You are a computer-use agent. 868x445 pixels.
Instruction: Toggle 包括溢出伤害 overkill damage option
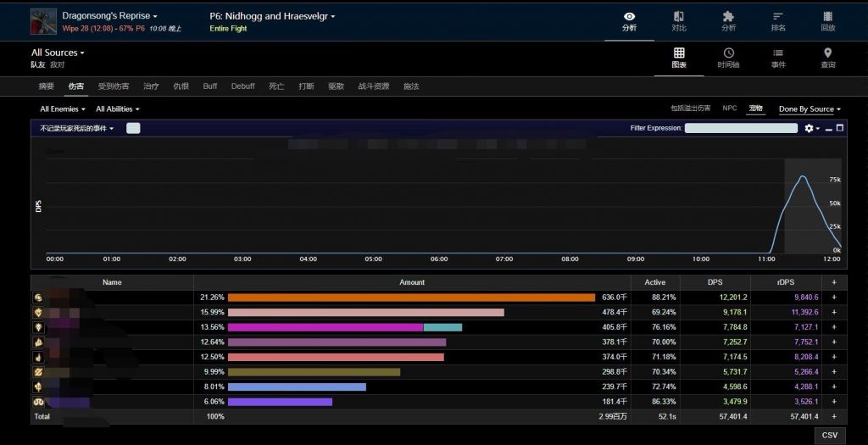(690, 108)
